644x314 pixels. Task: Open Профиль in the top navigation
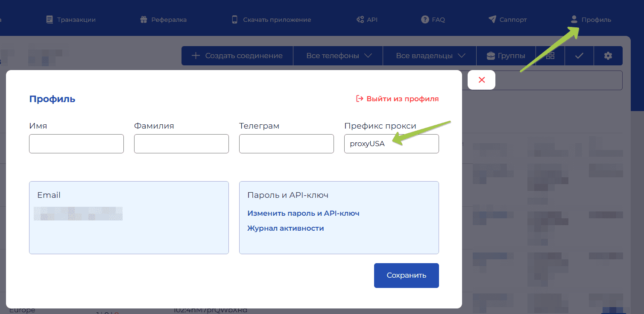pyautogui.click(x=591, y=20)
